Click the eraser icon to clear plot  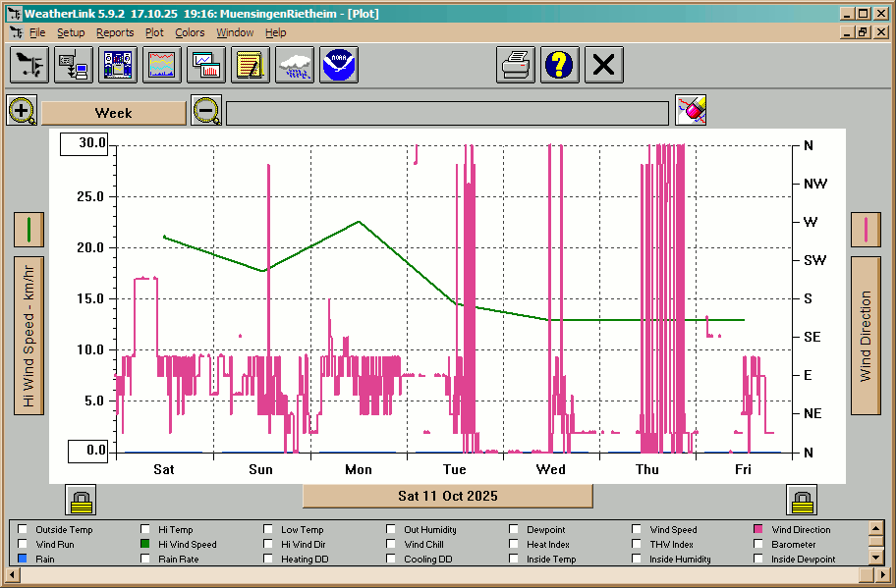coord(691,111)
